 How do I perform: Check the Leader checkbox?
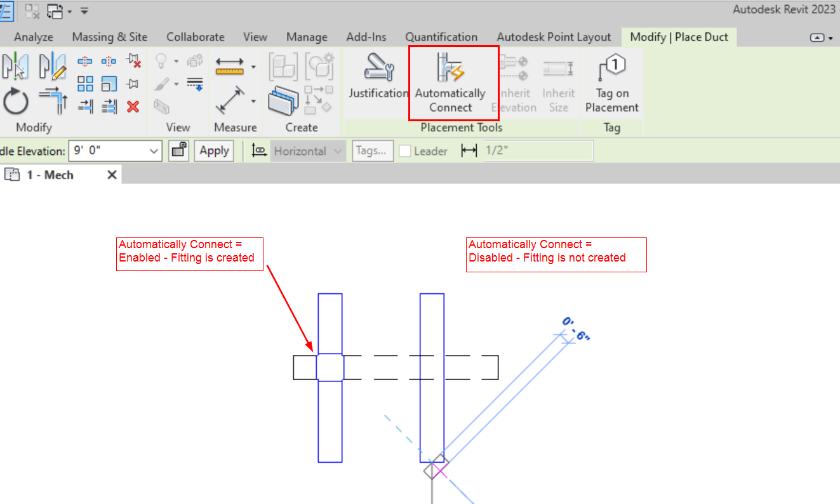pos(405,151)
